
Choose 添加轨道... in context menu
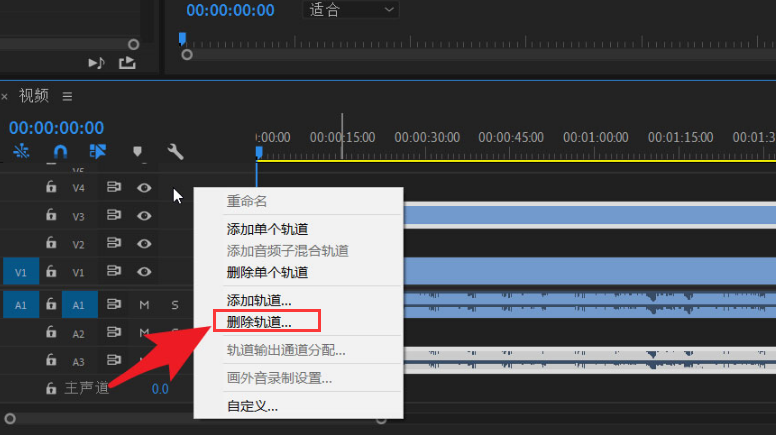[259, 300]
